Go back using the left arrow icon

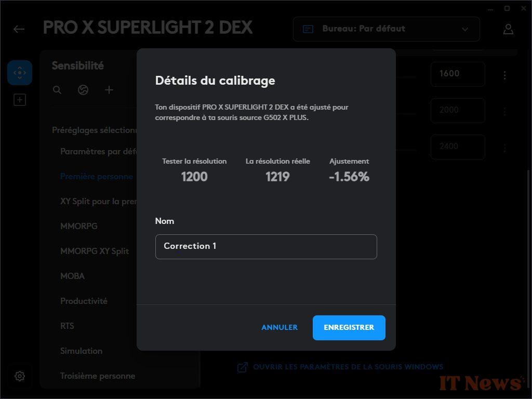pos(19,29)
